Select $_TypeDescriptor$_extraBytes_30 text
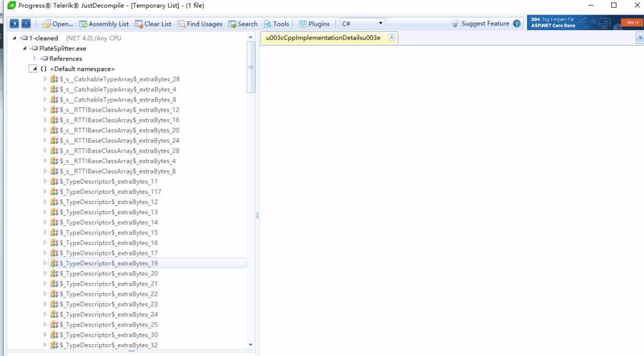 point(109,335)
